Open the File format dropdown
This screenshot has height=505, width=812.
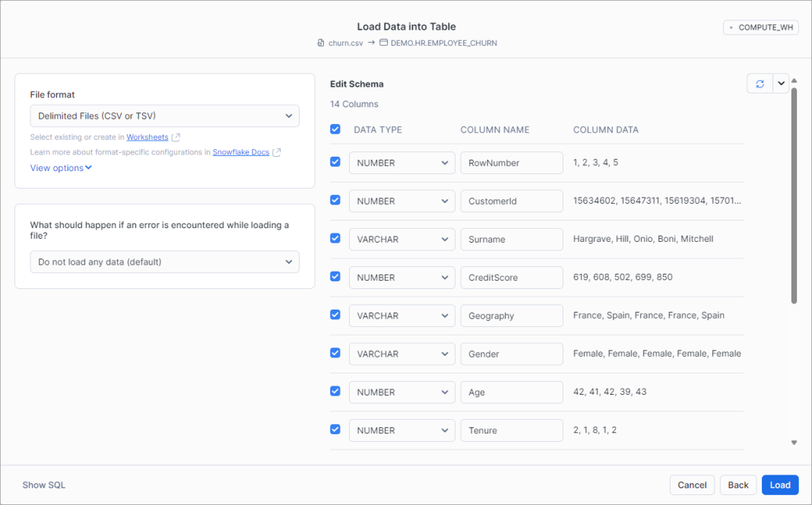coord(164,116)
